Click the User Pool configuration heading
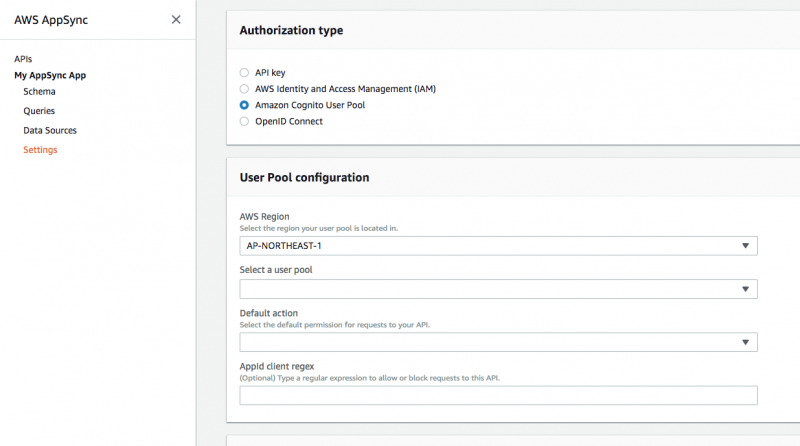 (x=304, y=177)
